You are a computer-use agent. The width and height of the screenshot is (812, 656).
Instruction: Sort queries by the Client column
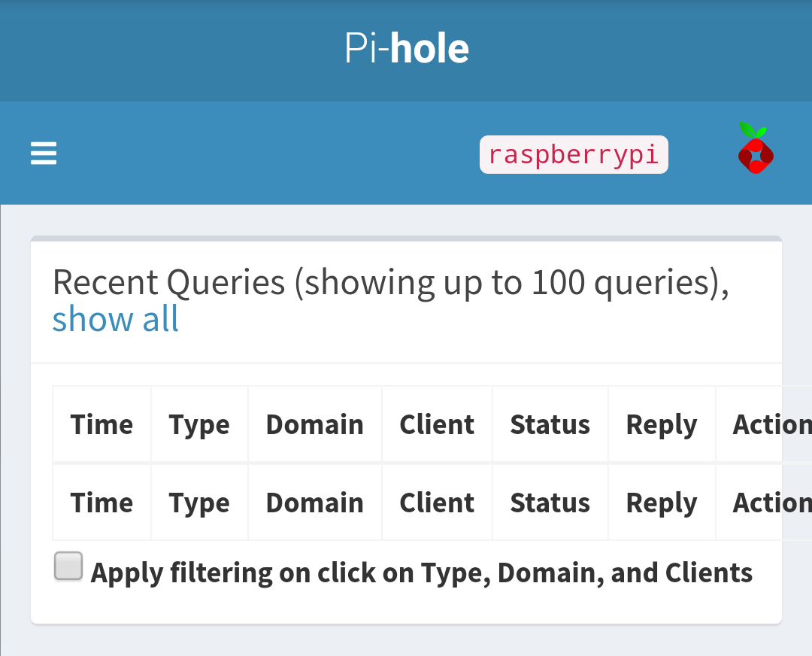click(x=437, y=424)
